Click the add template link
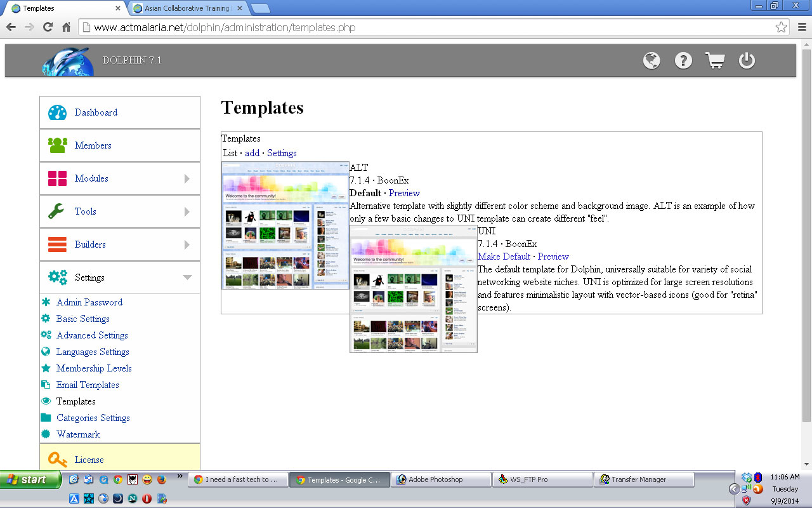 point(252,153)
